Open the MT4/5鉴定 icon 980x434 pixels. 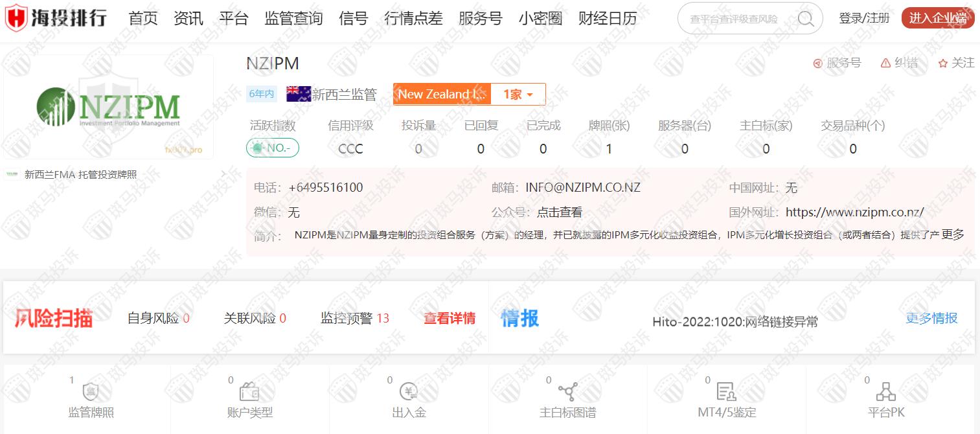tap(726, 392)
